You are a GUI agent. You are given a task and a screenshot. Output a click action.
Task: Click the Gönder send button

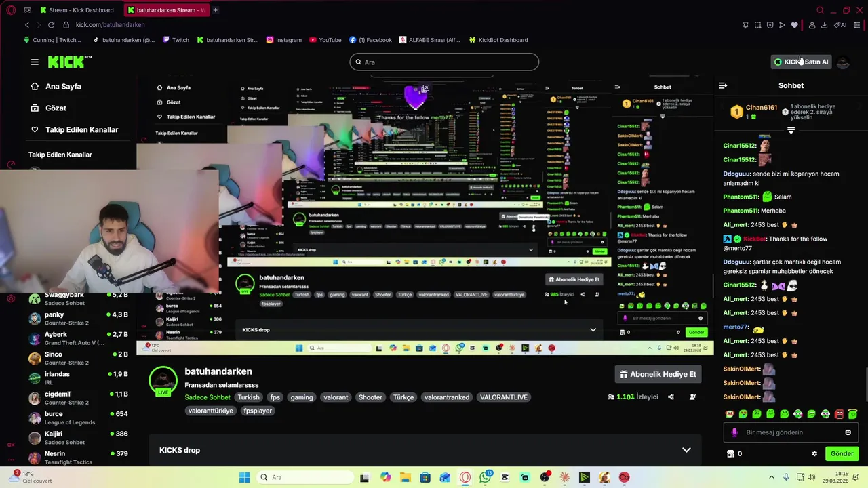point(842,454)
